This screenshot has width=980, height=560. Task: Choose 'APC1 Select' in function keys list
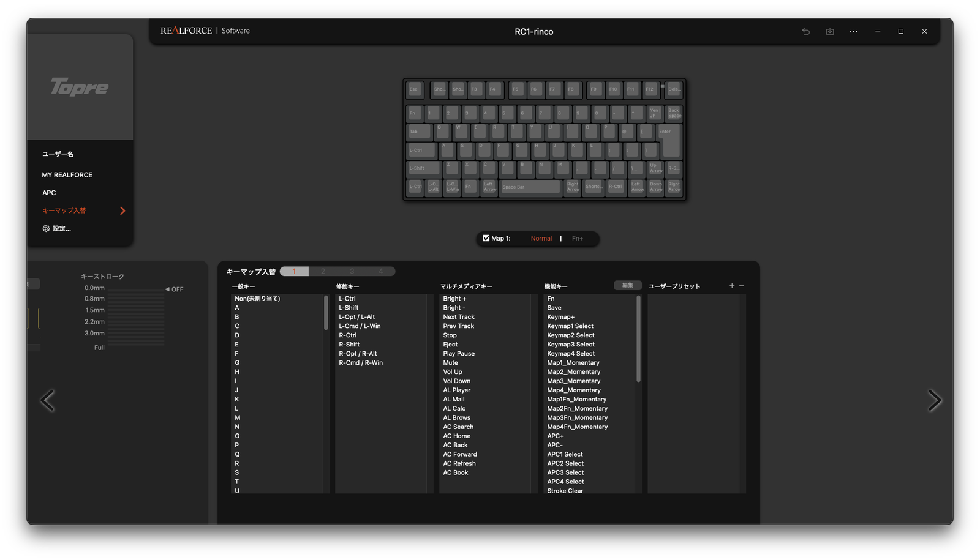click(x=565, y=454)
